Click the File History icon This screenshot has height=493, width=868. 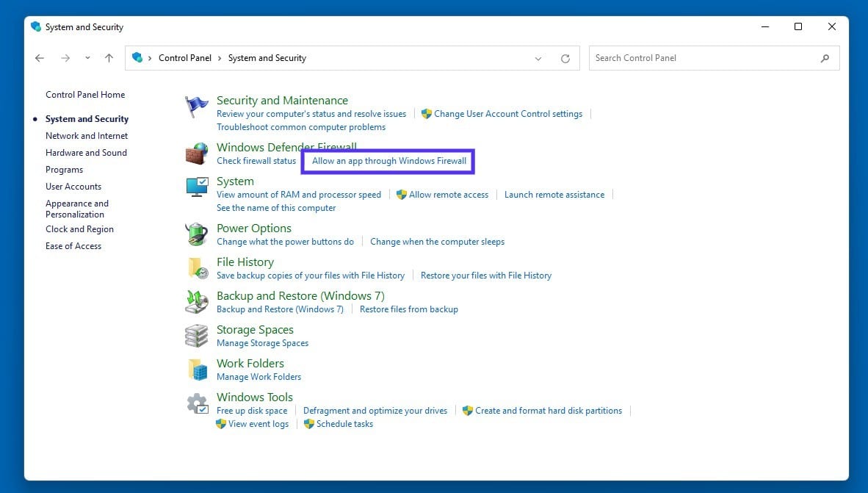tap(196, 267)
